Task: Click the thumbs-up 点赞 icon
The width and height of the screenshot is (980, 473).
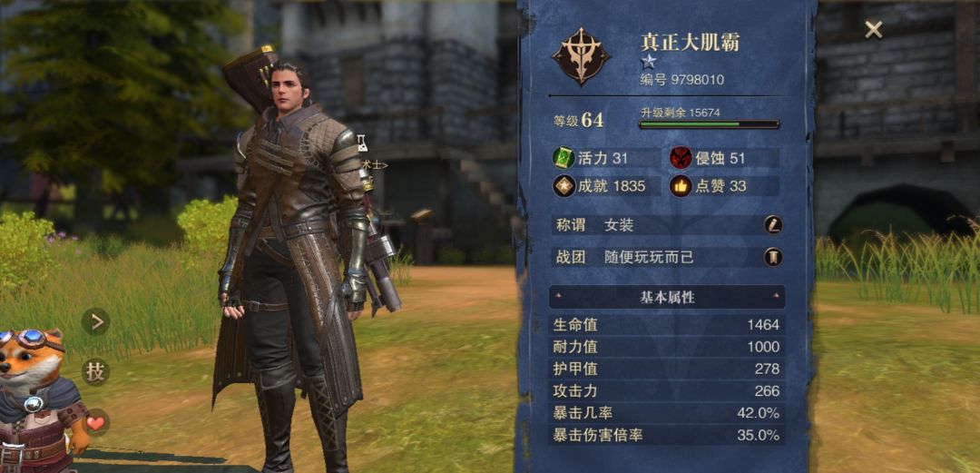Action: point(681,186)
